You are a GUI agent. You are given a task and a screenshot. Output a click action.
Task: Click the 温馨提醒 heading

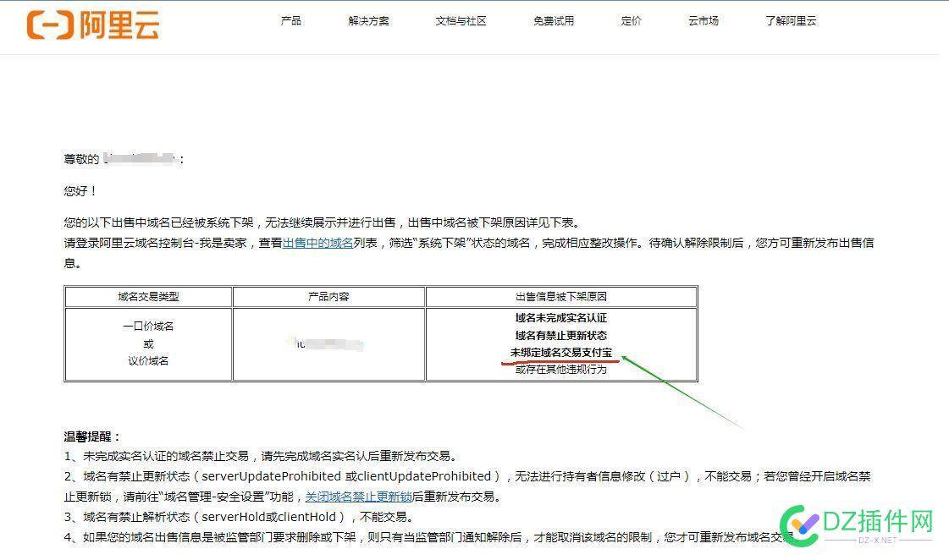(92, 436)
